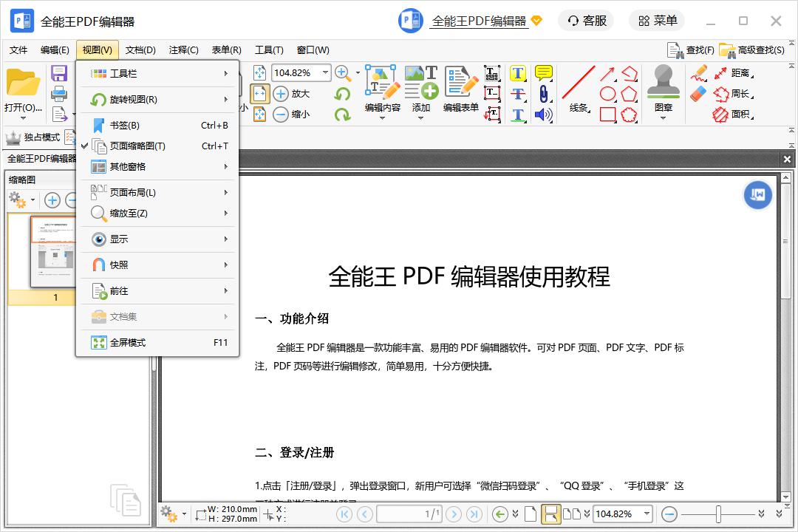Open the zoom percentage dropdown in toolbar
This screenshot has width=798, height=532.
pos(325,72)
